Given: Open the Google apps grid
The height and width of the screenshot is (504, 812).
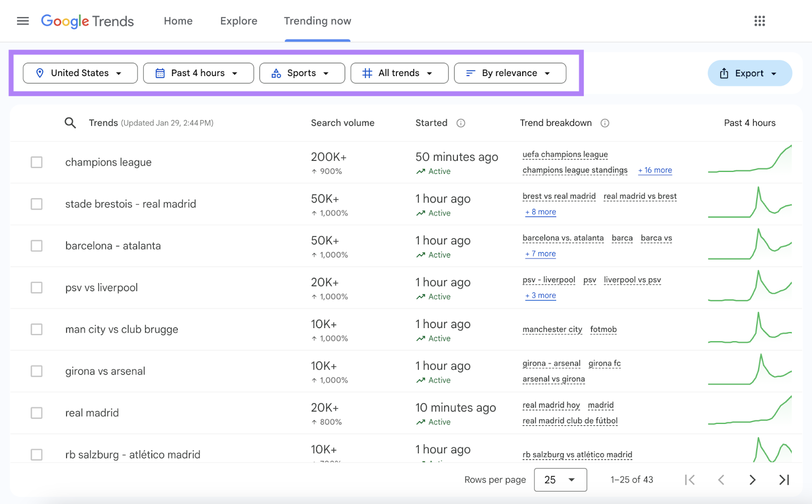Looking at the screenshot, I should tap(759, 21).
